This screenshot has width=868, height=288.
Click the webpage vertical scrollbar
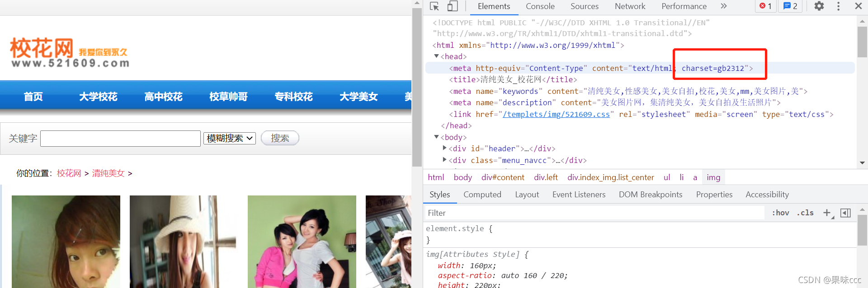pos(417,88)
